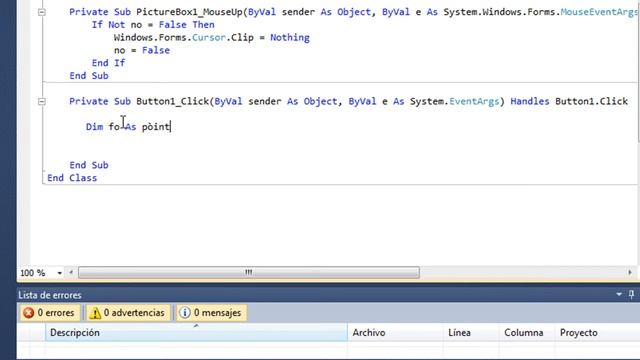This screenshot has height=360, width=640.
Task: Sort by Columna column header
Action: pyautogui.click(x=527, y=333)
